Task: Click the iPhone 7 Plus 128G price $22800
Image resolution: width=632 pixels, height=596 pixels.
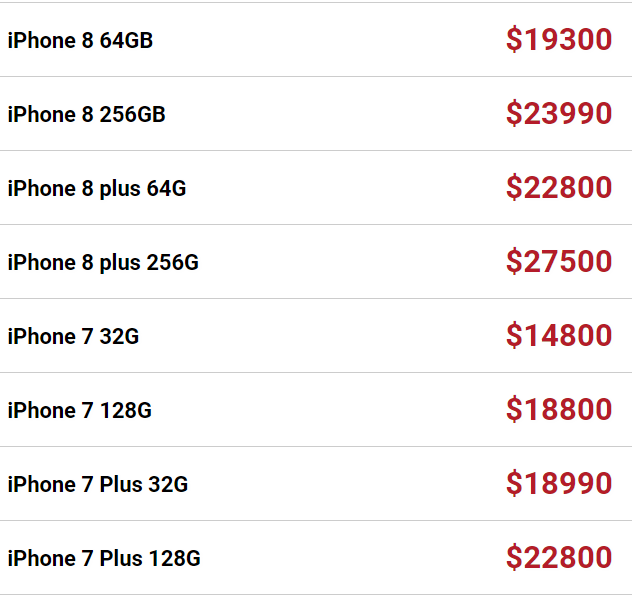Action: click(559, 558)
